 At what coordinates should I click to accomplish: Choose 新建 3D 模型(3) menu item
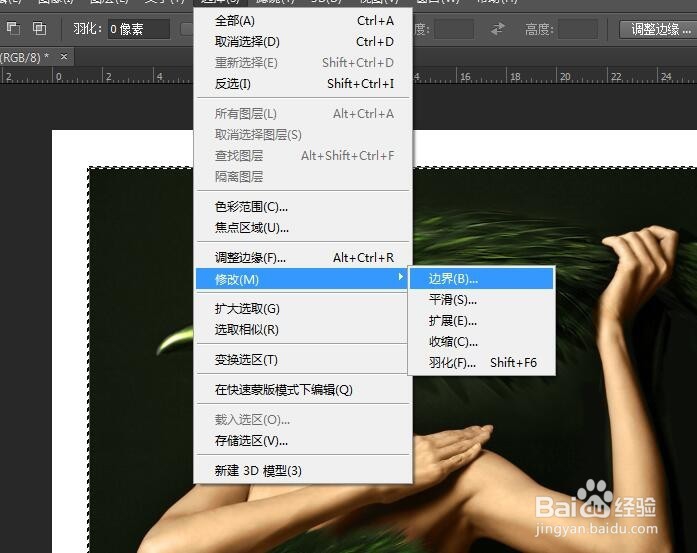pos(304,470)
